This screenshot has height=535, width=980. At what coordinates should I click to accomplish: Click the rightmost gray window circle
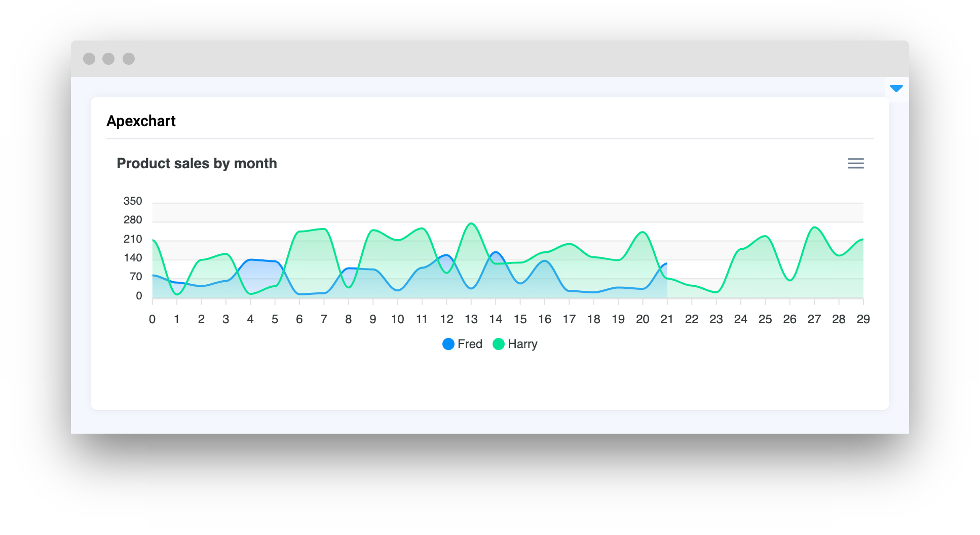tap(129, 59)
